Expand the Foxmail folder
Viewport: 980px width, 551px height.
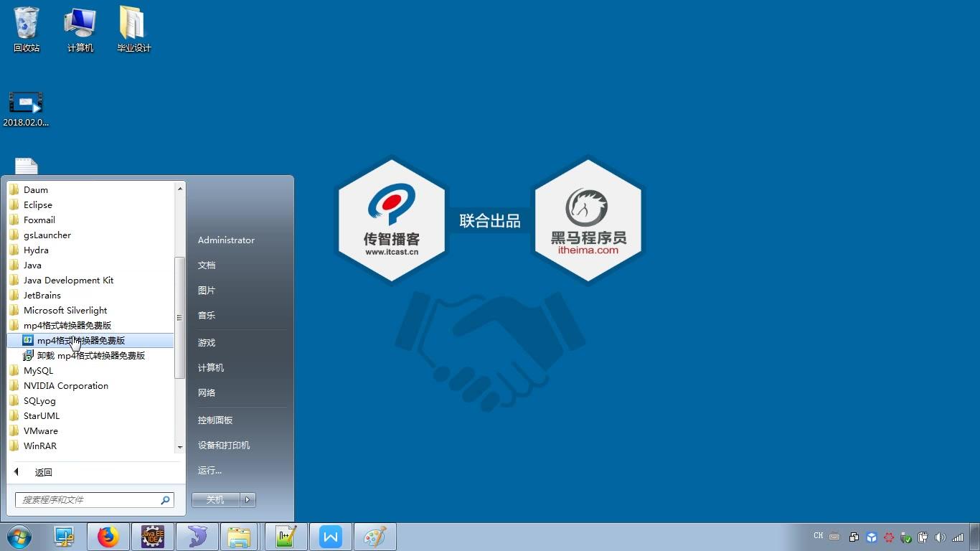[90, 220]
